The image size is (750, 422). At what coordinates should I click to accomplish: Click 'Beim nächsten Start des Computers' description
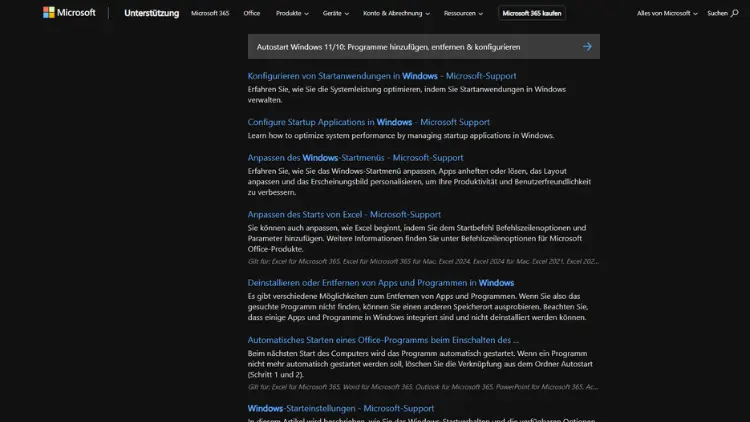coord(420,364)
